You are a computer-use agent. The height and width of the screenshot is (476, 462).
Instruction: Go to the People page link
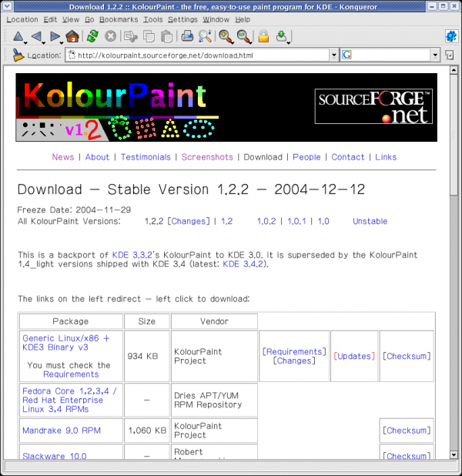pyautogui.click(x=306, y=157)
